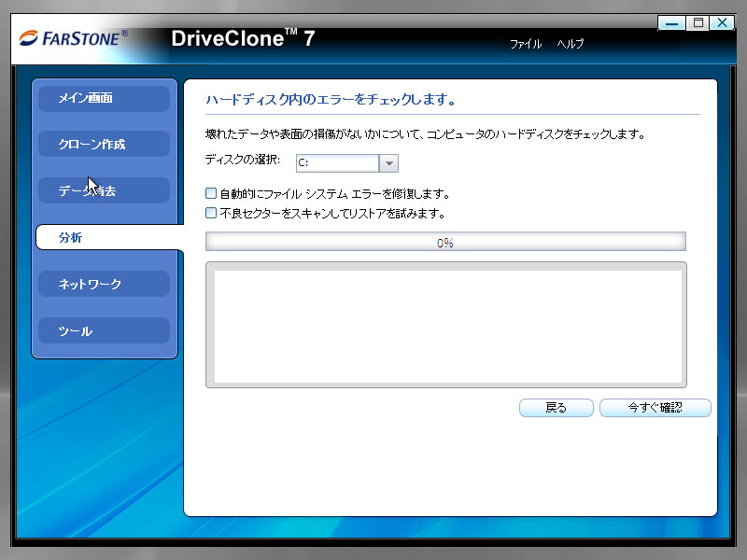The width and height of the screenshot is (747, 560).
Task: Open the メイン画面 sidebar section
Action: [x=104, y=98]
